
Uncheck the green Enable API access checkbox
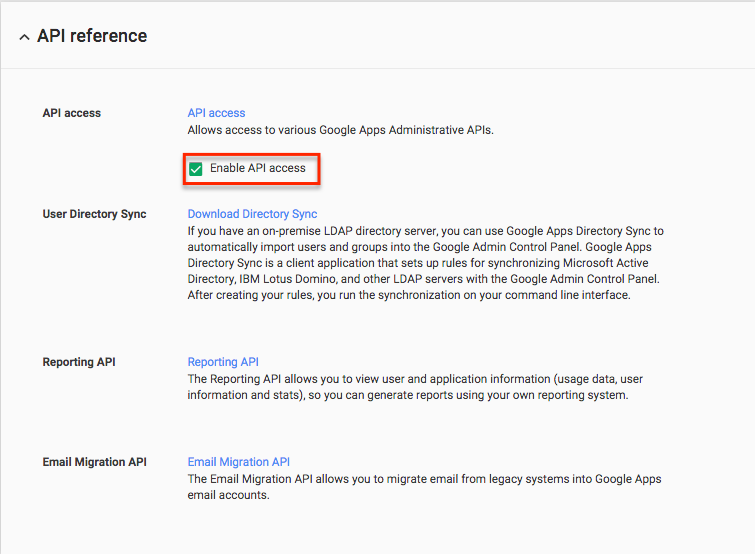coord(195,169)
